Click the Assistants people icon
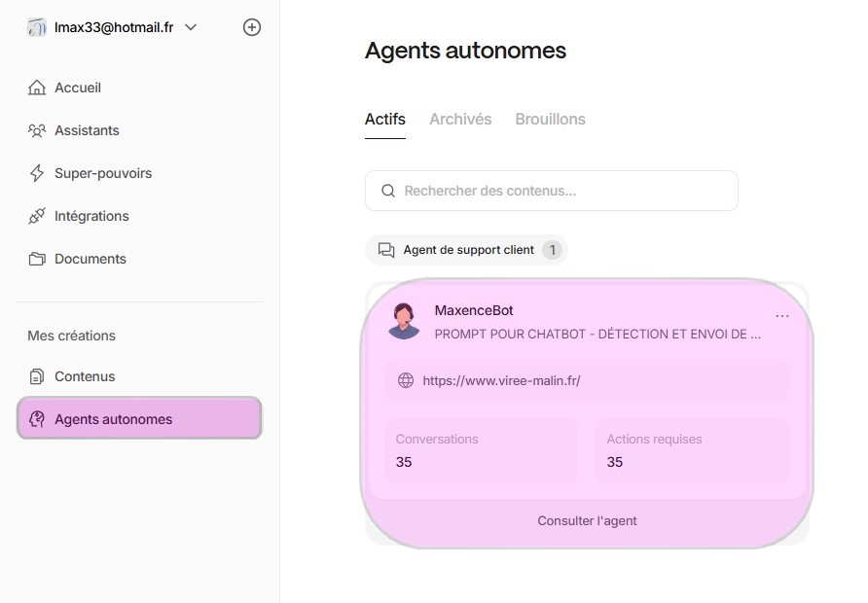The height and width of the screenshot is (603, 868). click(37, 130)
